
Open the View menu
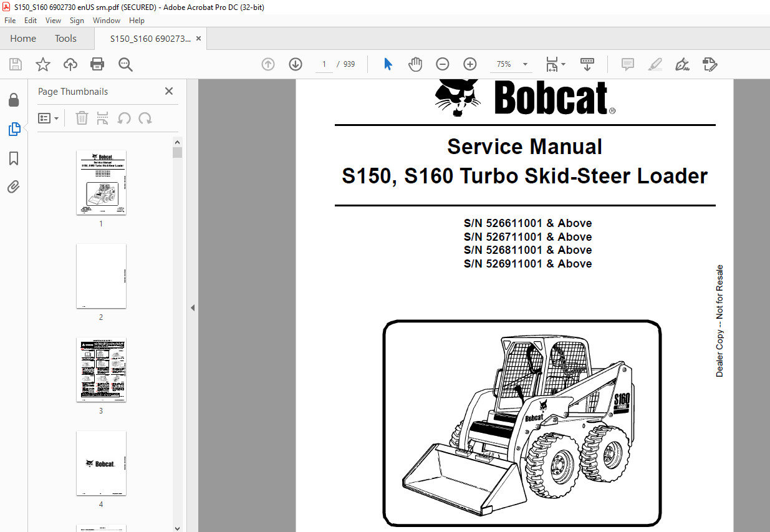tap(54, 21)
